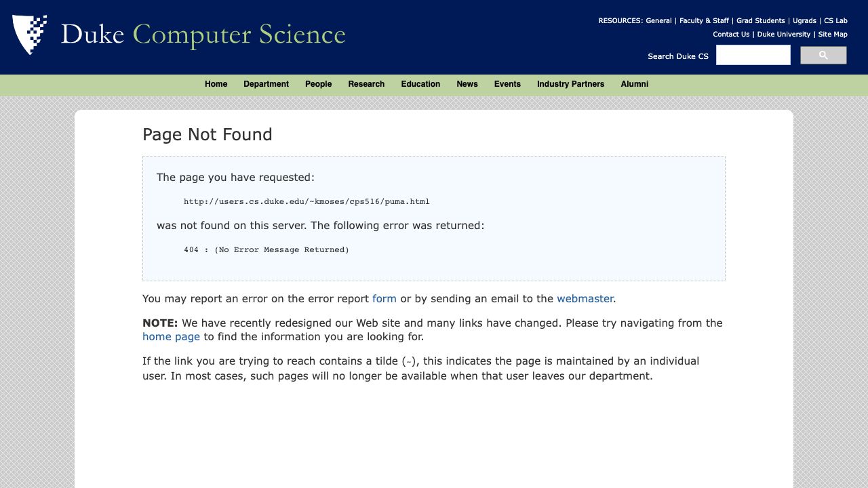Select Research in navigation bar
Viewport: 868px width, 488px height.
tap(366, 84)
